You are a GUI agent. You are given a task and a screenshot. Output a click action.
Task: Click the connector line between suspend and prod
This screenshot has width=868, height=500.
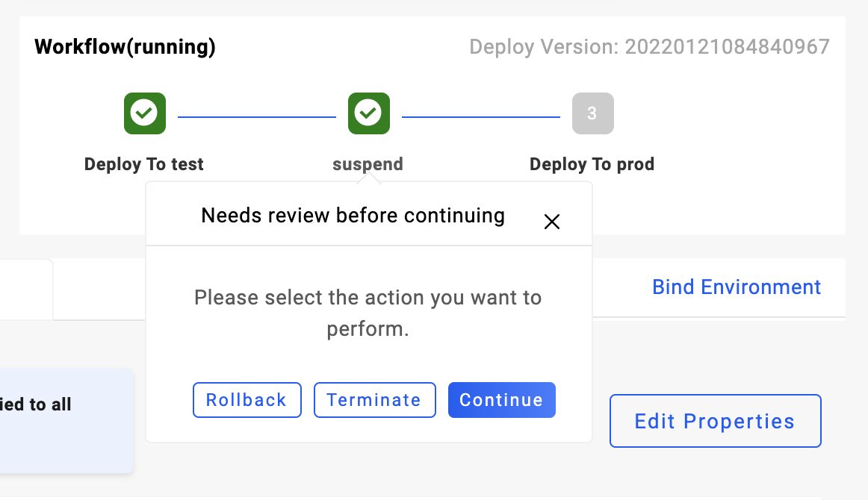480,116
